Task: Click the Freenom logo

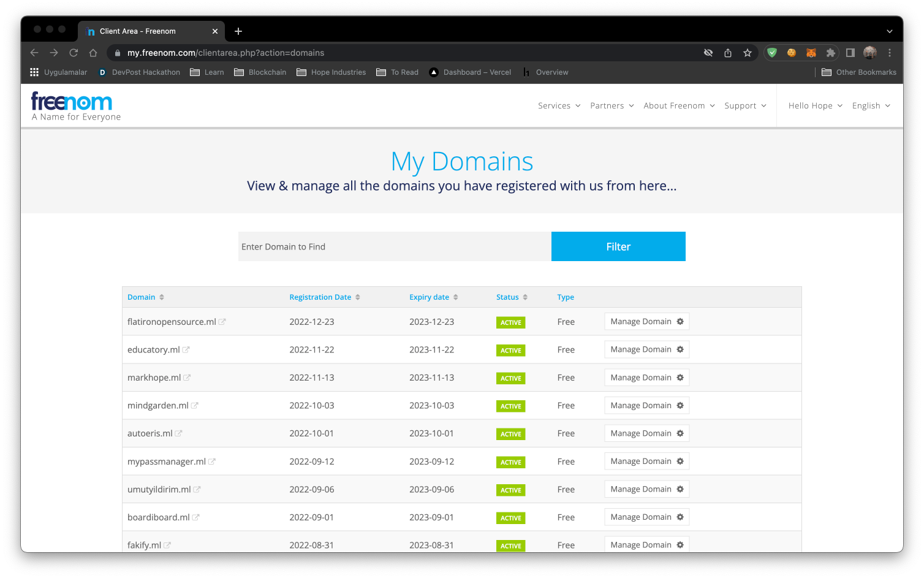Action: pos(72,102)
